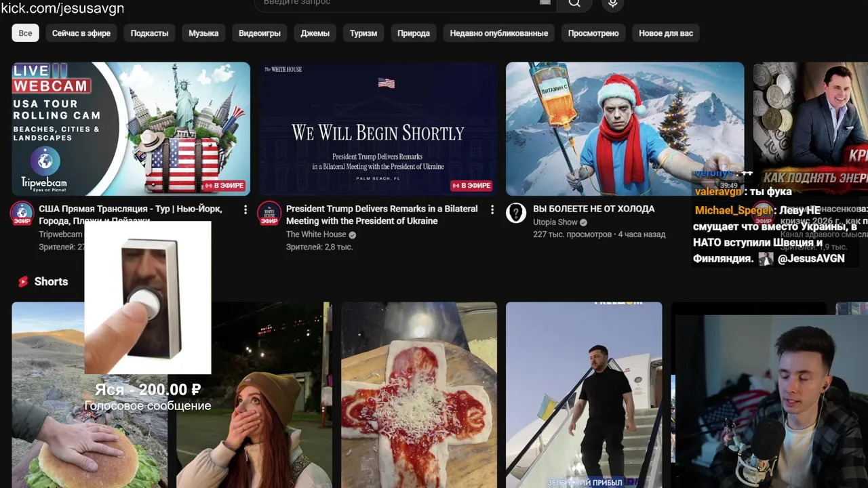Open the on-screen keyboard icon in search box
The image size is (868, 488).
click(545, 3)
